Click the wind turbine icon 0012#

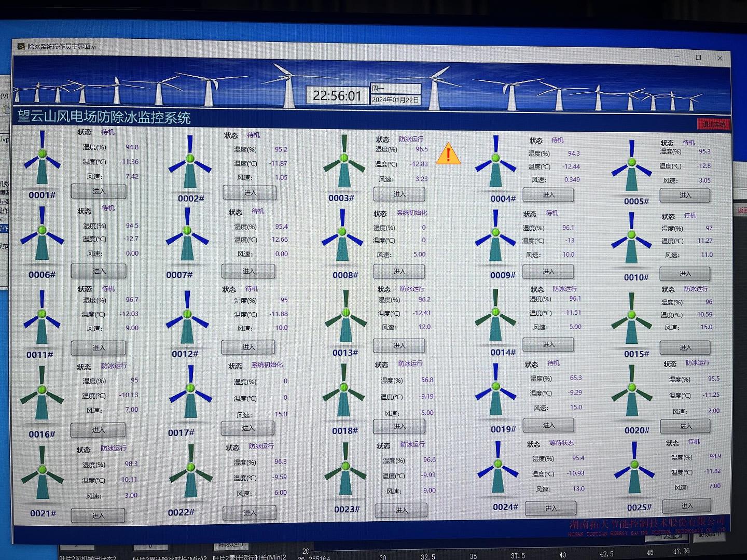187,318
